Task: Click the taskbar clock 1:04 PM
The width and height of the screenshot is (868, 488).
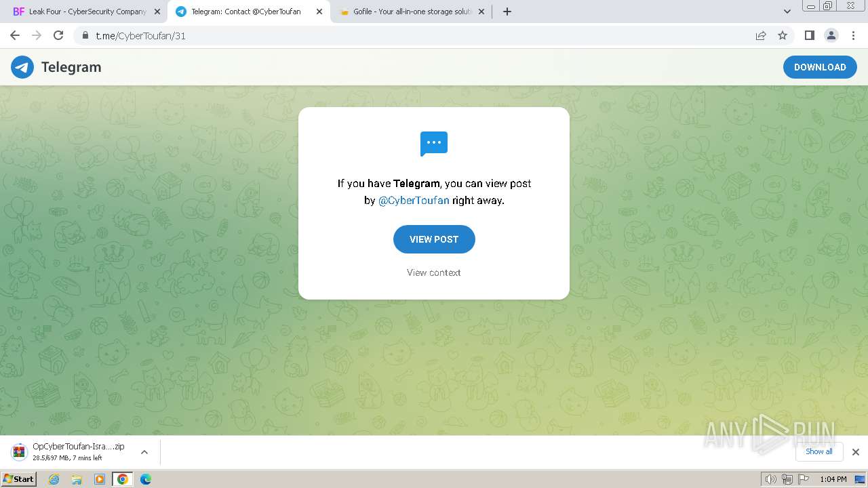Action: [833, 479]
